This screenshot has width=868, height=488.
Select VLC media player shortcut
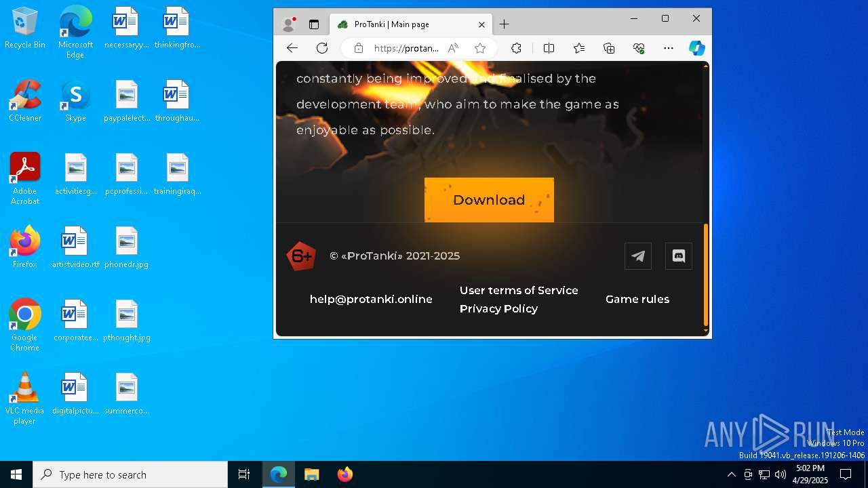pos(25,399)
